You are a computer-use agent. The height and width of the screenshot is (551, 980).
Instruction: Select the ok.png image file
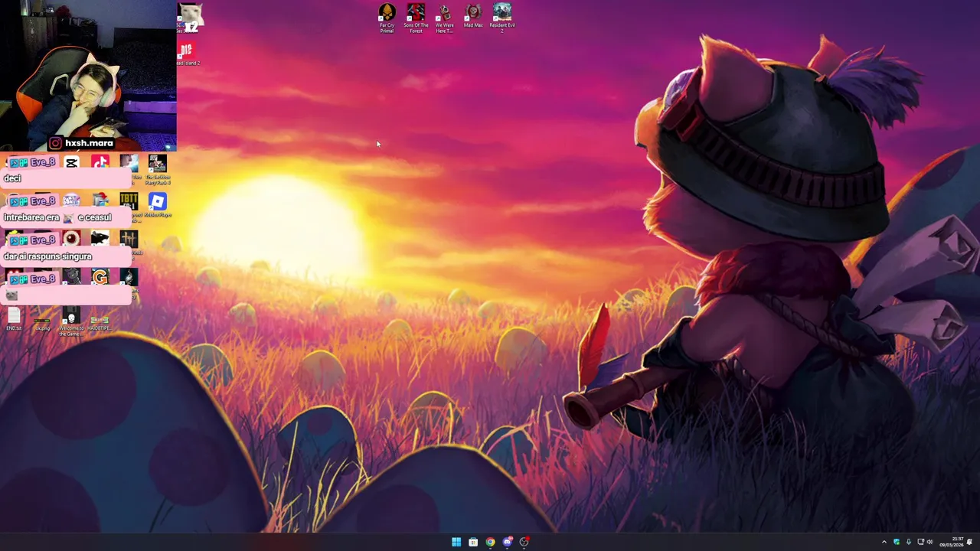pyautogui.click(x=42, y=323)
